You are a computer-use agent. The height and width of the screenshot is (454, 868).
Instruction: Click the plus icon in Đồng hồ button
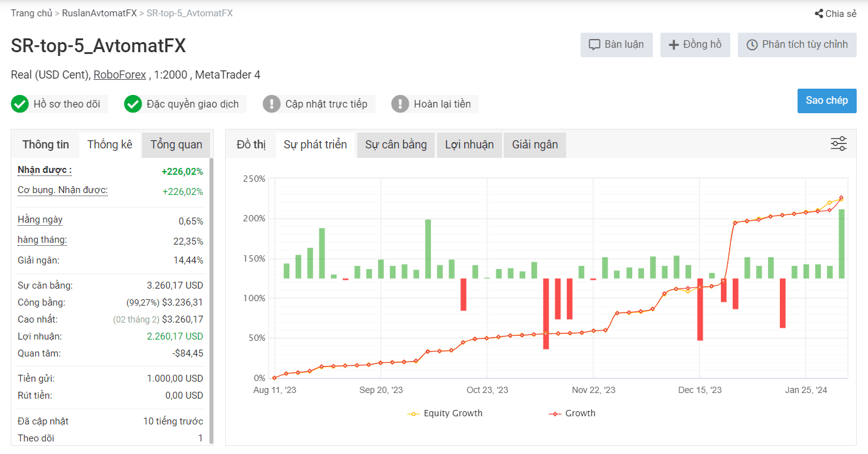(x=674, y=45)
